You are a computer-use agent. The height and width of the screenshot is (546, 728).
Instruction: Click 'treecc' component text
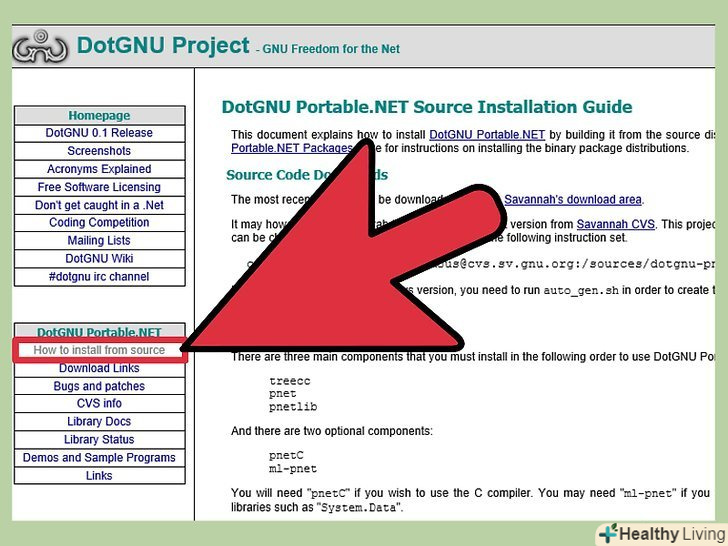[x=290, y=381]
